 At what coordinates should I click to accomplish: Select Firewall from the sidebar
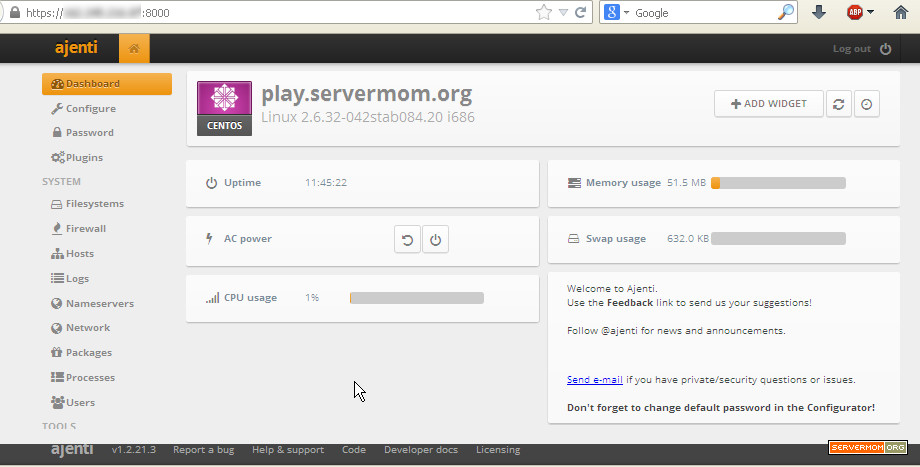[x=85, y=228]
